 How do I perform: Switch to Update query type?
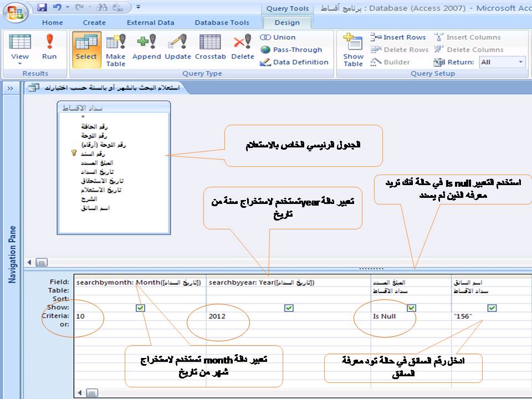178,47
